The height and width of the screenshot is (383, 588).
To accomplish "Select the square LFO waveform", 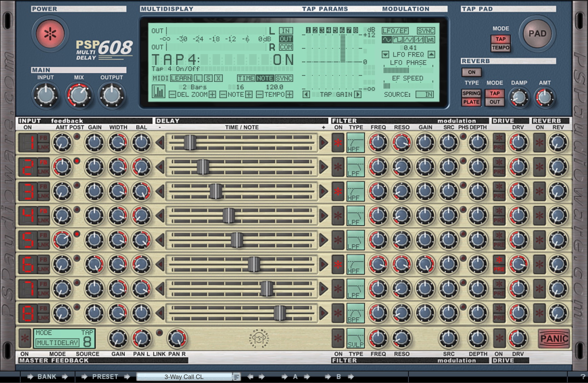I will (x=398, y=40).
